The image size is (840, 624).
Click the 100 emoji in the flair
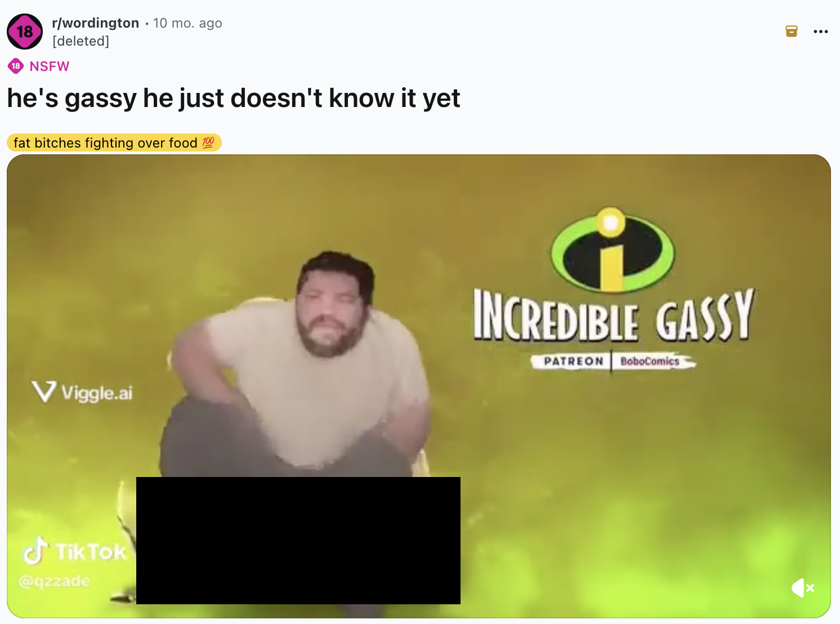point(208,142)
